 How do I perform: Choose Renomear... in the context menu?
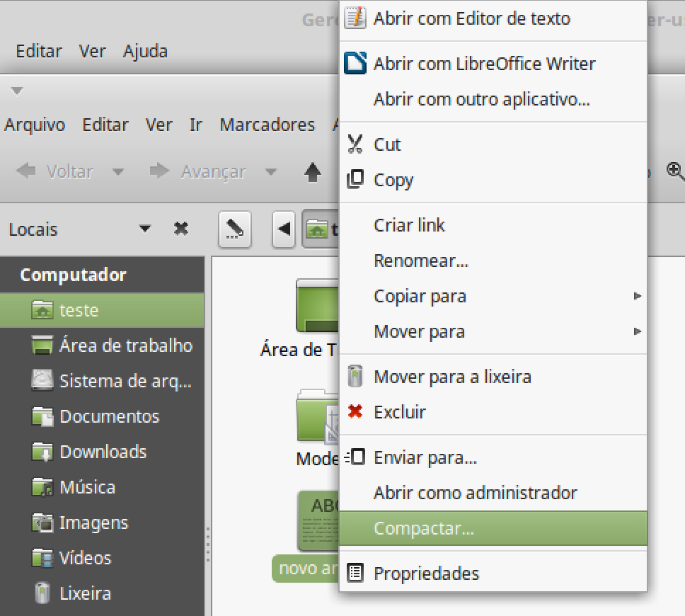421,261
